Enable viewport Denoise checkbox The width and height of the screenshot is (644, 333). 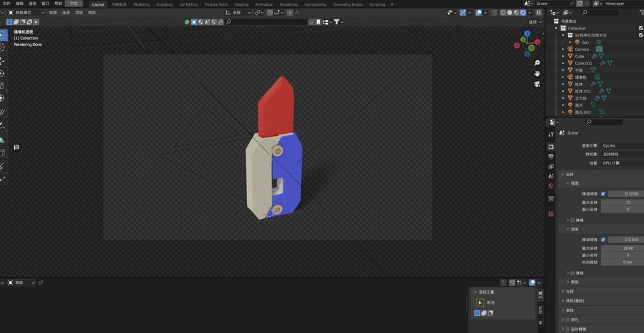coord(572,220)
